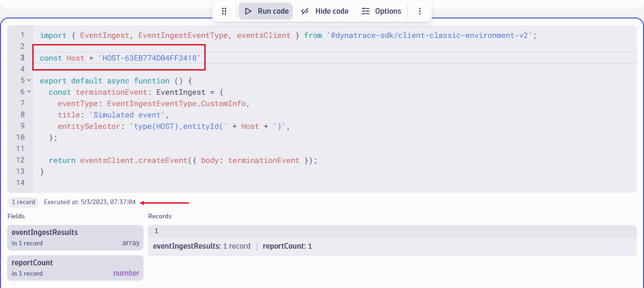Select the eventIngestResults field card

tap(75, 237)
